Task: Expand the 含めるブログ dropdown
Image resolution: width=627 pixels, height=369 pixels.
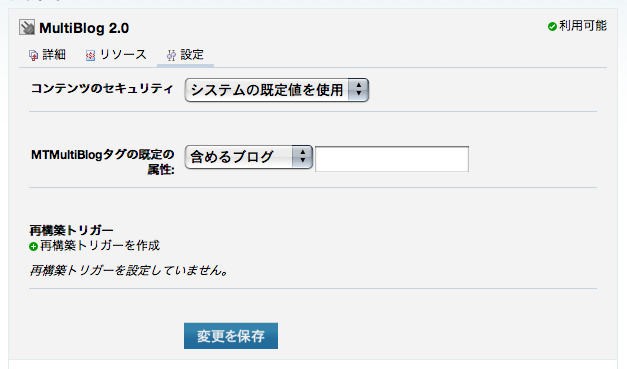Action: (248, 157)
